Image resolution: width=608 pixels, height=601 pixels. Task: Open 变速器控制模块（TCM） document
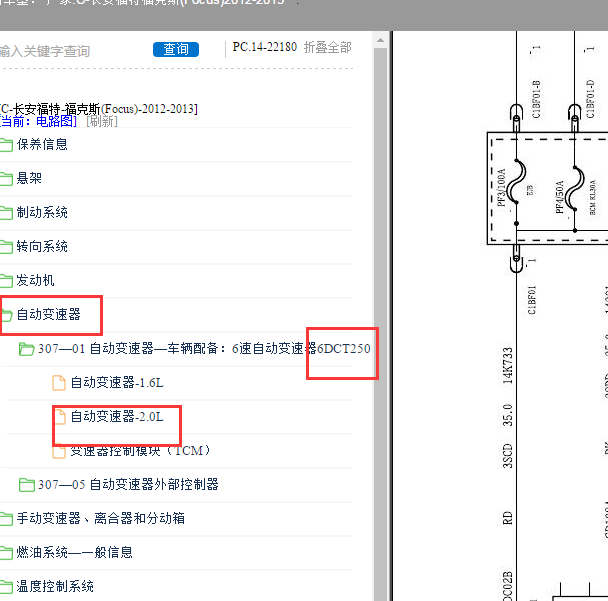click(x=140, y=451)
